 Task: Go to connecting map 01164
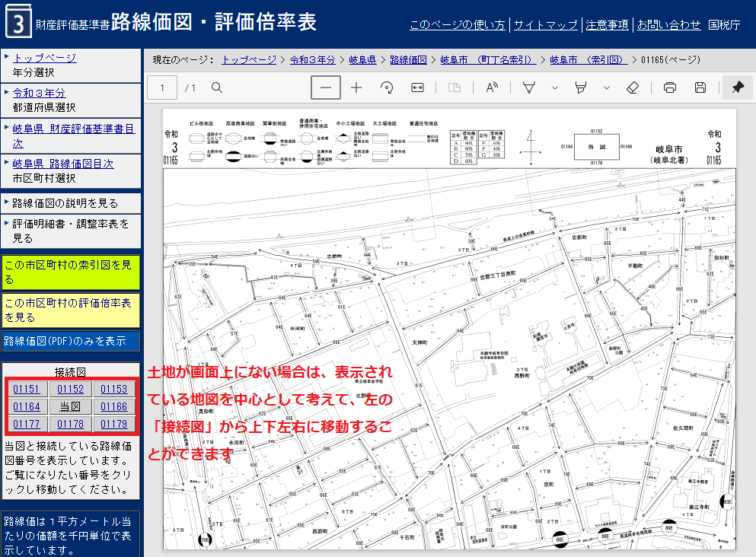tap(26, 406)
